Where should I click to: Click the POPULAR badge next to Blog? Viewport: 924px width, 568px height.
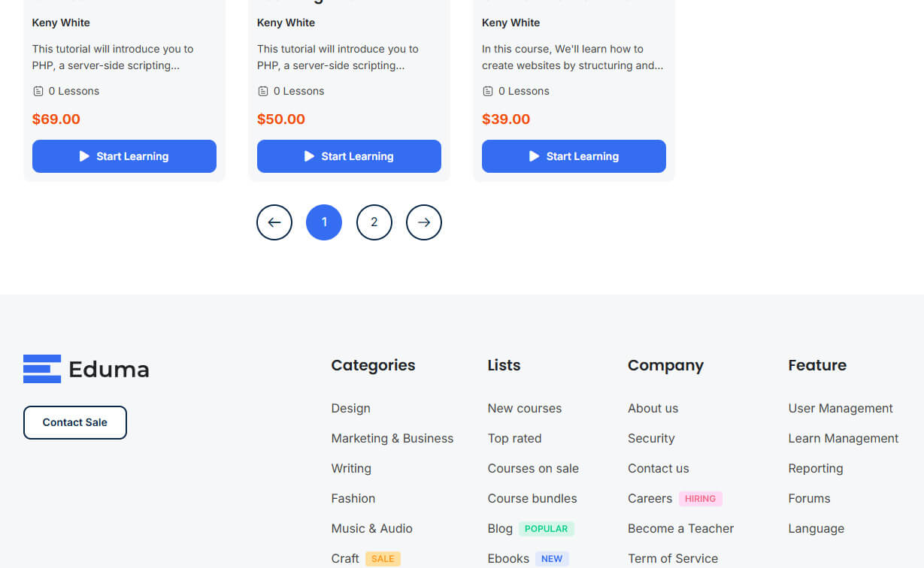point(547,529)
